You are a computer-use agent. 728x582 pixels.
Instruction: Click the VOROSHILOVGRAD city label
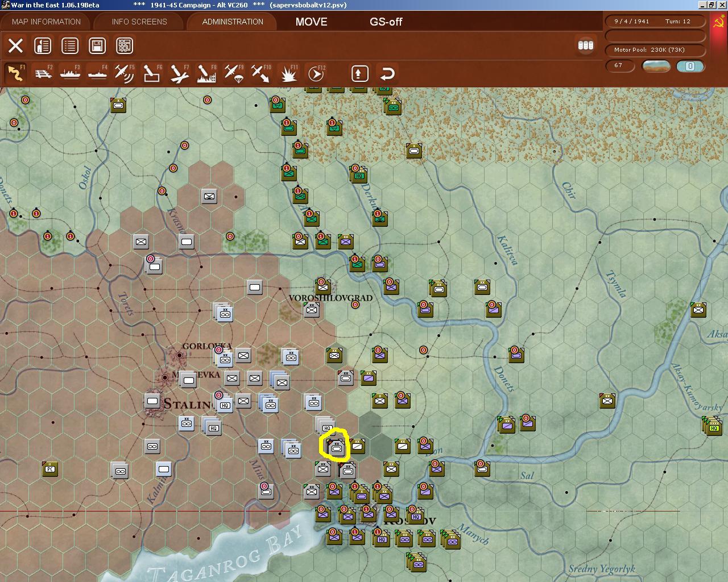click(x=330, y=298)
